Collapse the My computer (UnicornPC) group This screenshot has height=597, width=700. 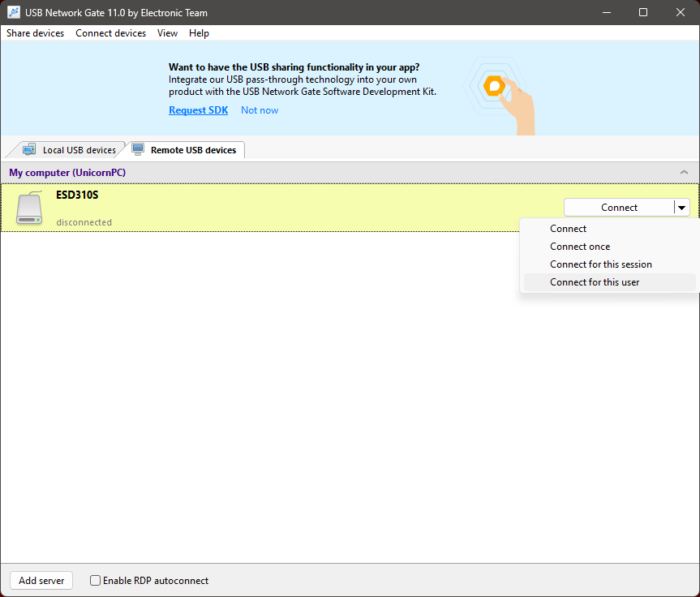pyautogui.click(x=684, y=173)
